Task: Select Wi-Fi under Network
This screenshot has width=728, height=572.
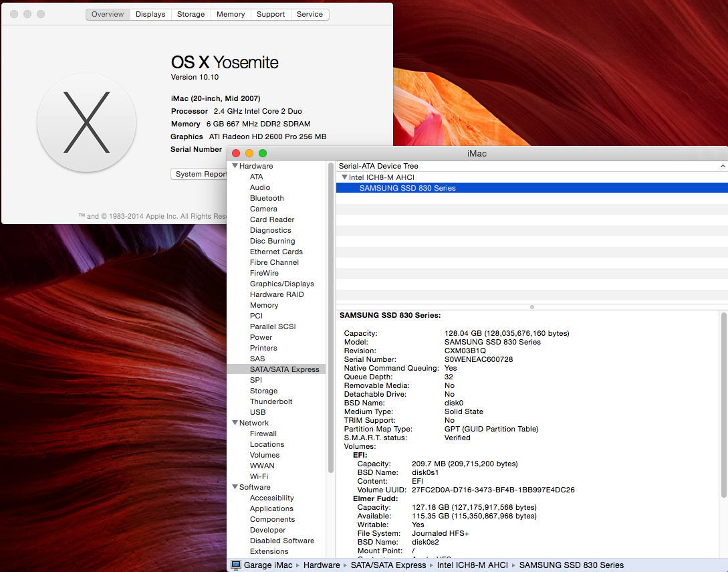Action: [x=259, y=476]
